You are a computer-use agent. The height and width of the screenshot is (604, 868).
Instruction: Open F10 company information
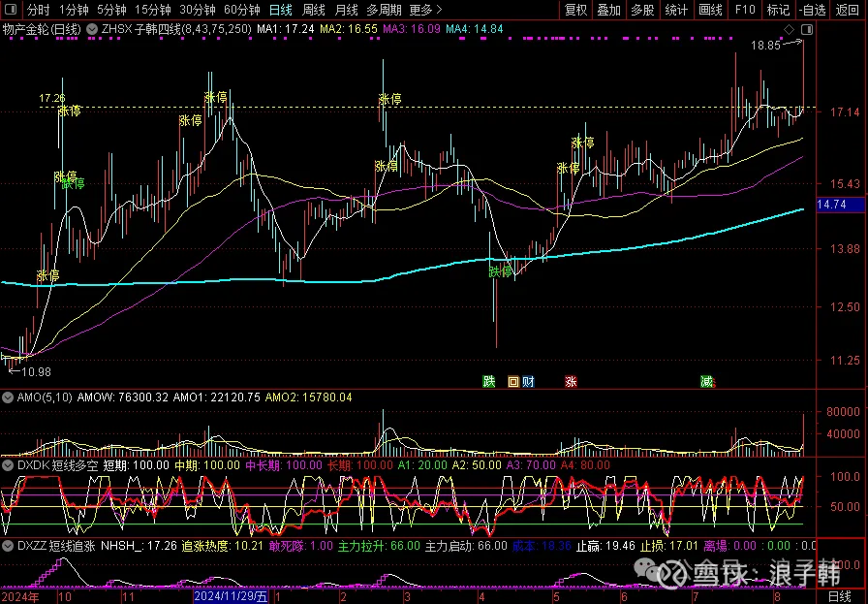(745, 10)
